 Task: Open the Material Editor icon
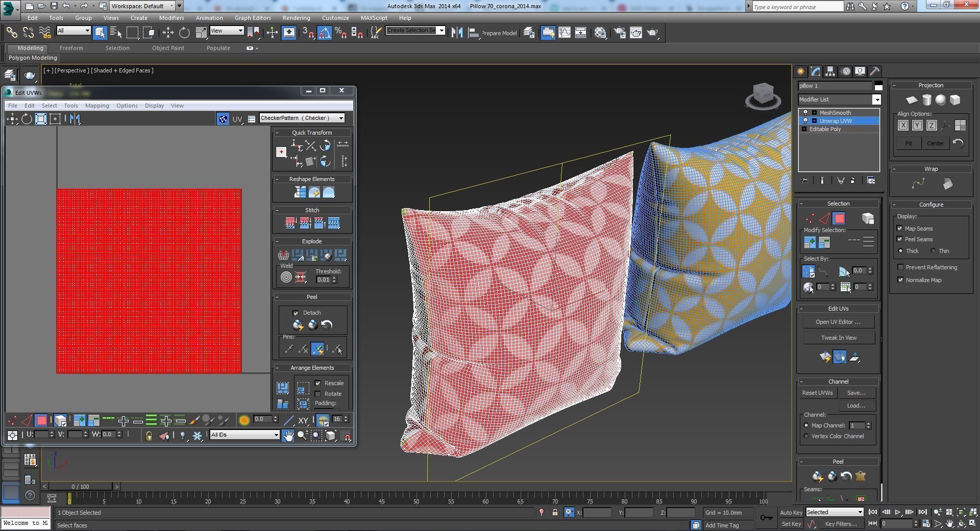(x=600, y=33)
